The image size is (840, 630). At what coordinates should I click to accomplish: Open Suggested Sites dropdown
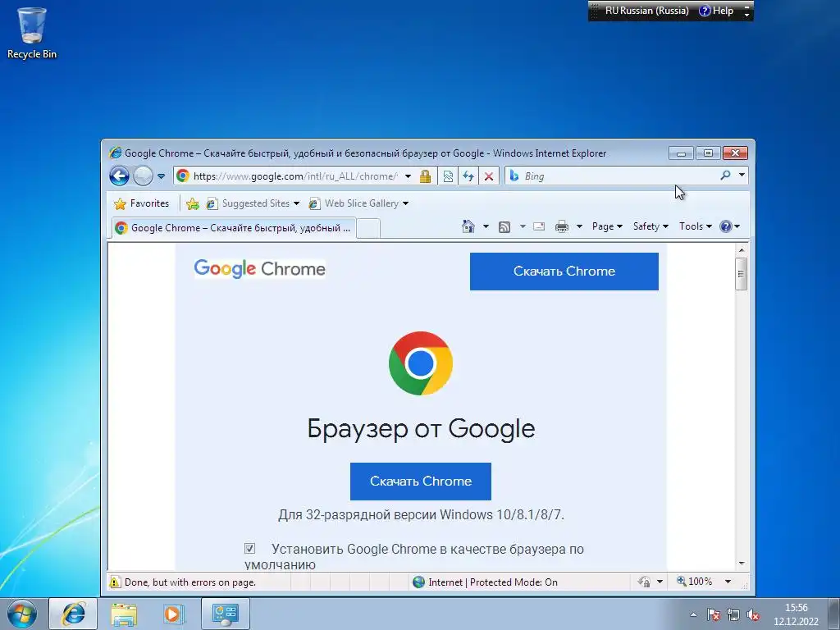pos(253,203)
